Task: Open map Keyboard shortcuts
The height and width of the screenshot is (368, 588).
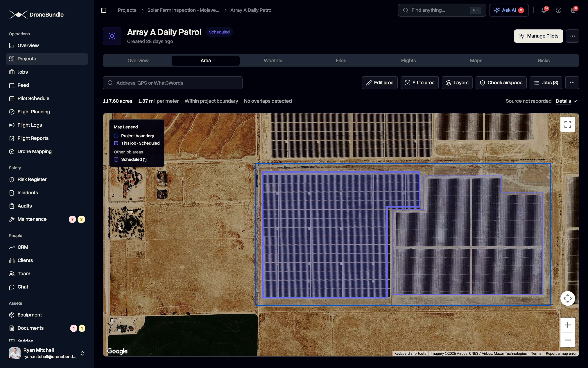Action: tap(410, 353)
